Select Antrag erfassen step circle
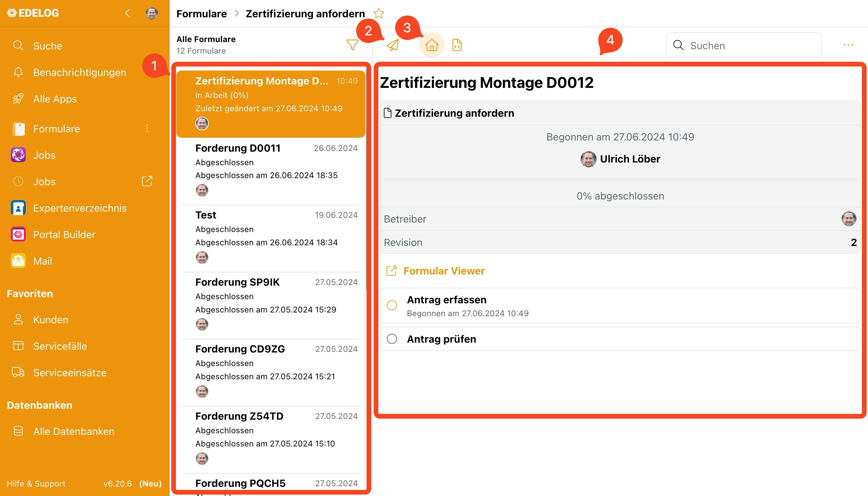This screenshot has width=868, height=496. point(392,305)
